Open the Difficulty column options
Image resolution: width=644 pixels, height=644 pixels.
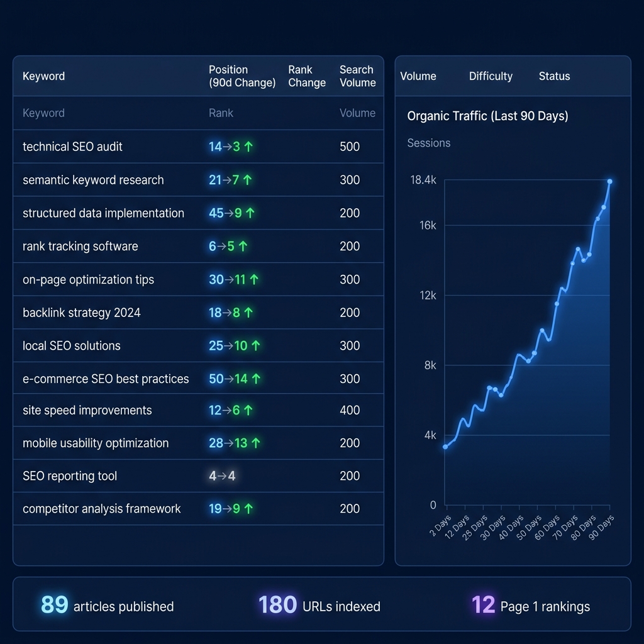[491, 76]
